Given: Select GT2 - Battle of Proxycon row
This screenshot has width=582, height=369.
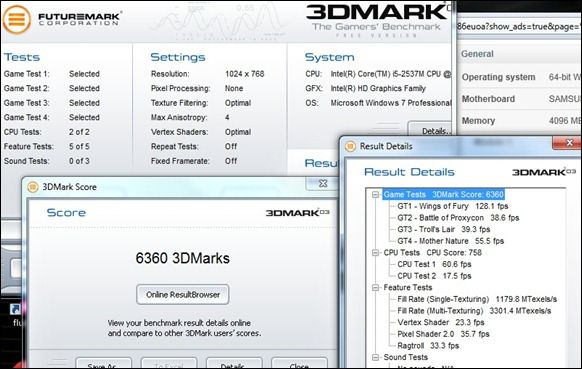Looking at the screenshot, I should [458, 218].
